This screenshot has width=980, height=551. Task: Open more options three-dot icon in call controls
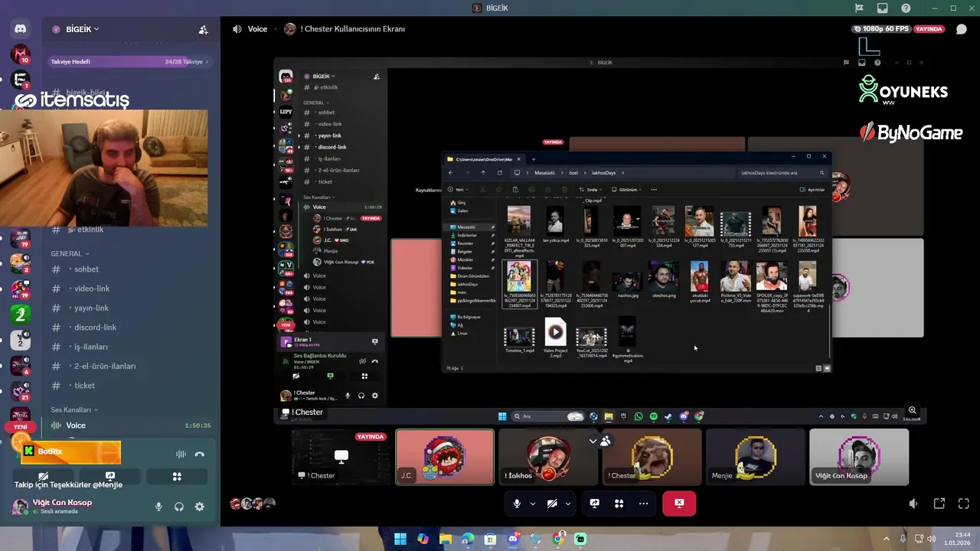point(643,504)
